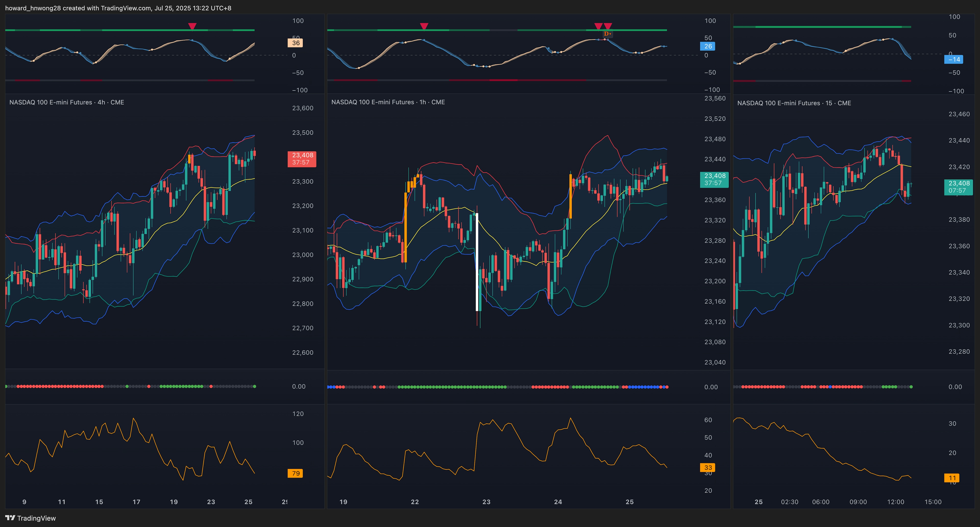Image resolution: width=980 pixels, height=527 pixels.
Task: Click the blue oscillator value label '−14'
Action: point(954,59)
